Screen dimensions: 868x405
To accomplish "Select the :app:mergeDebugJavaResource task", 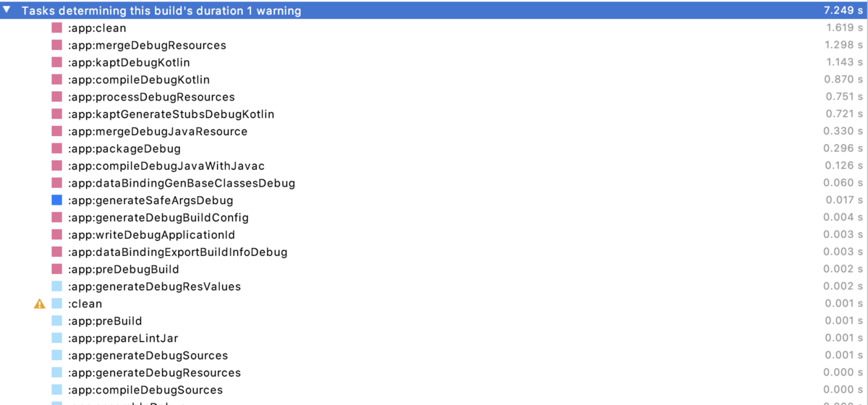I will pos(434,132).
